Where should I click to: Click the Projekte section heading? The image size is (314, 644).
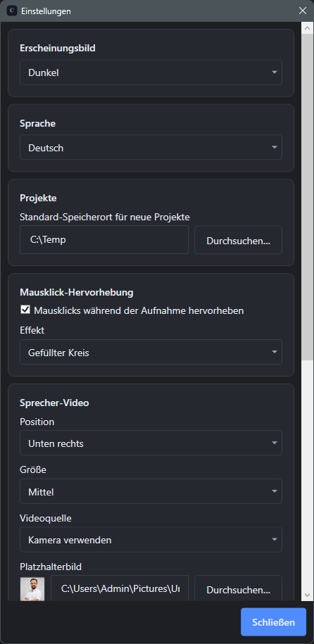click(38, 198)
